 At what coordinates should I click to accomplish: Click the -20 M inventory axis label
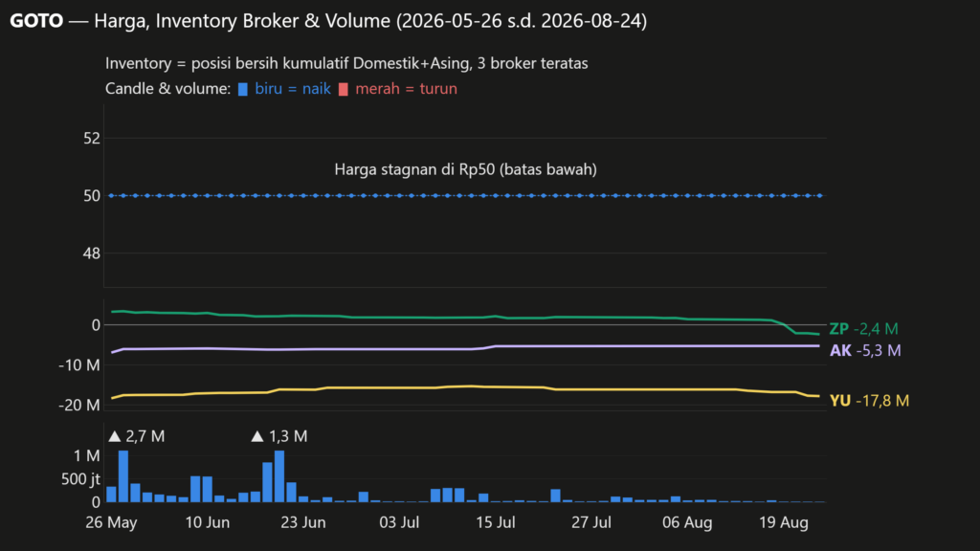pos(78,406)
